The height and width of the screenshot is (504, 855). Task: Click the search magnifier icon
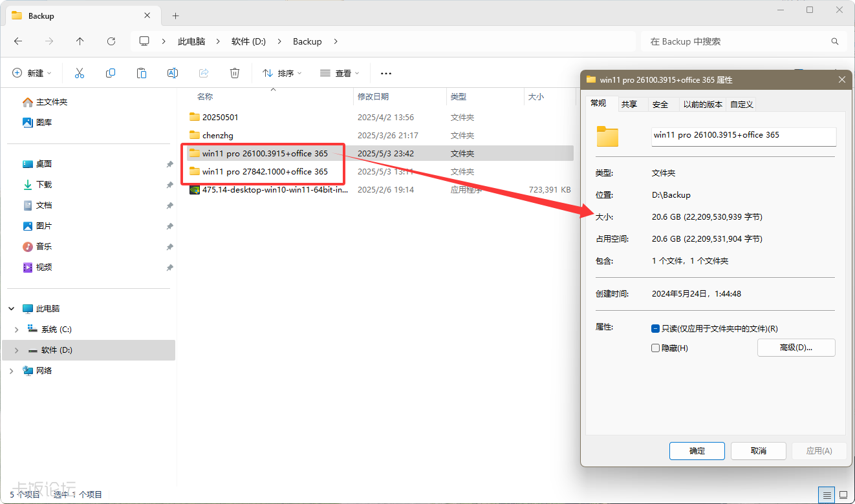tap(835, 41)
